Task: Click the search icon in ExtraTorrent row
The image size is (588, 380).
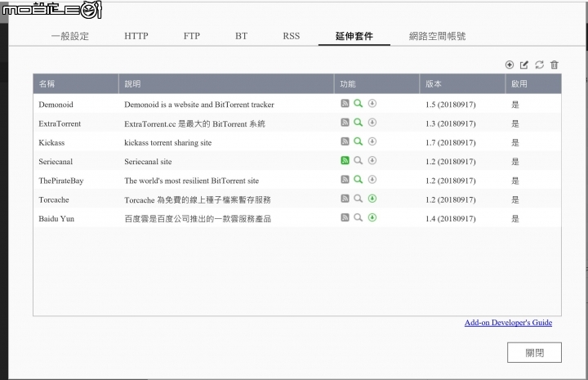Action: click(359, 123)
